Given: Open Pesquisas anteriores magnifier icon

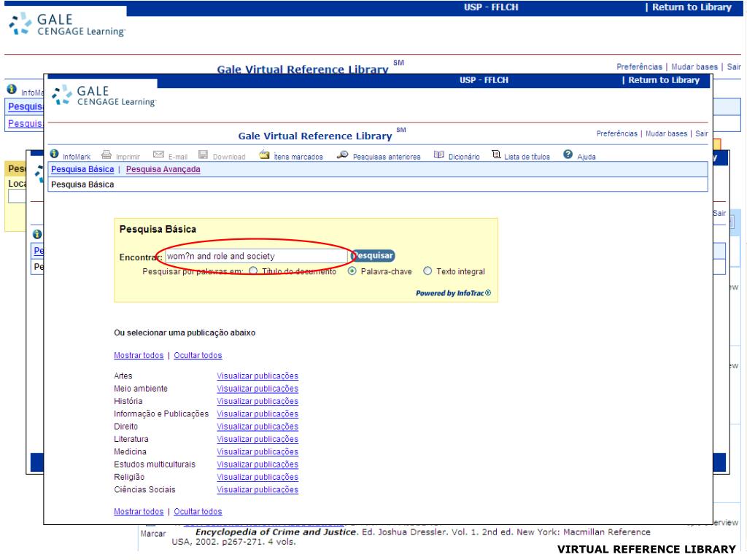Looking at the screenshot, I should point(342,155).
